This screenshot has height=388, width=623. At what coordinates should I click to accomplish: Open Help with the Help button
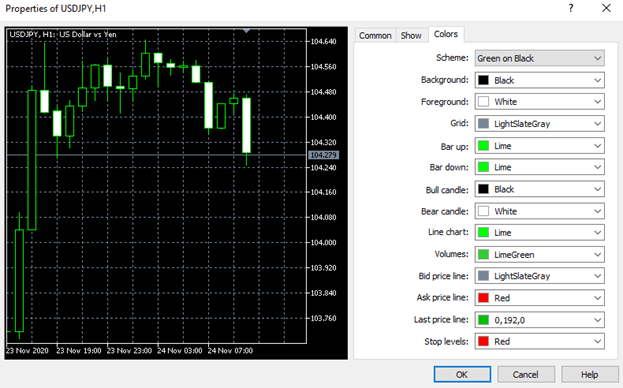tap(590, 374)
